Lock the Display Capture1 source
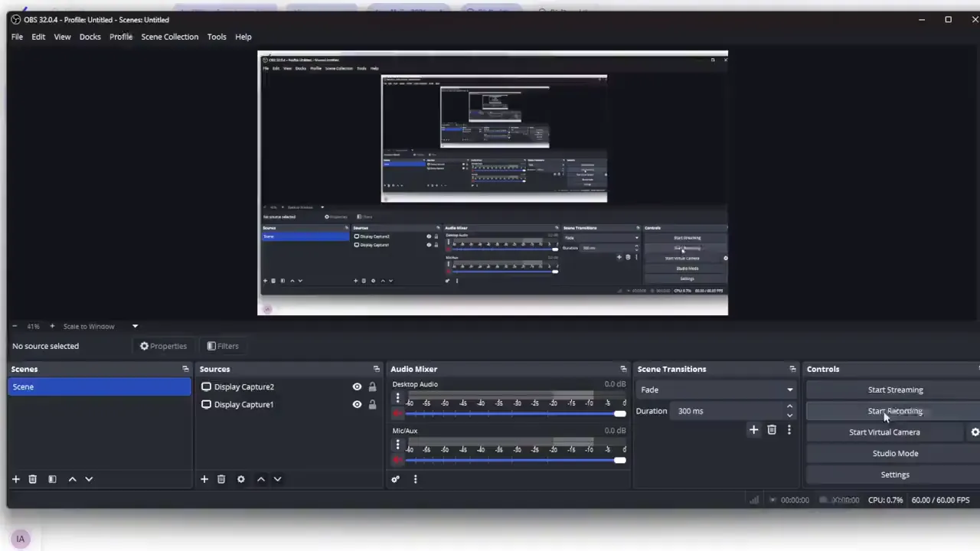The height and width of the screenshot is (551, 980). 372,404
